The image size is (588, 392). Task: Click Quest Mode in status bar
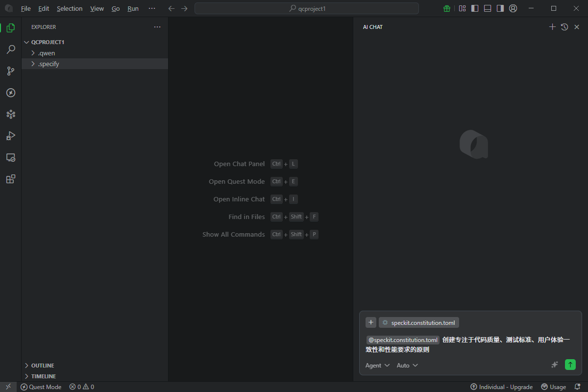click(x=41, y=387)
